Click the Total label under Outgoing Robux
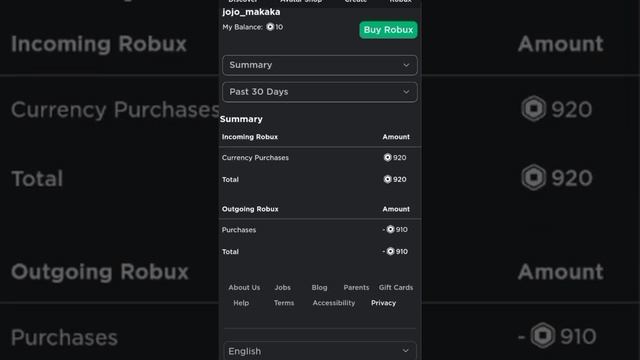The width and height of the screenshot is (640, 360). 230,252
